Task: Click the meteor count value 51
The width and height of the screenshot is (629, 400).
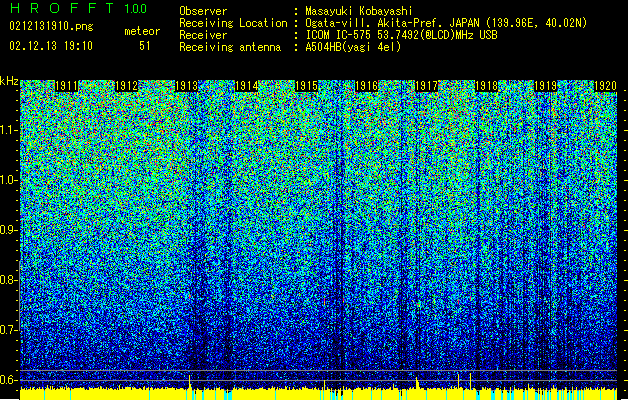Action: coord(145,46)
